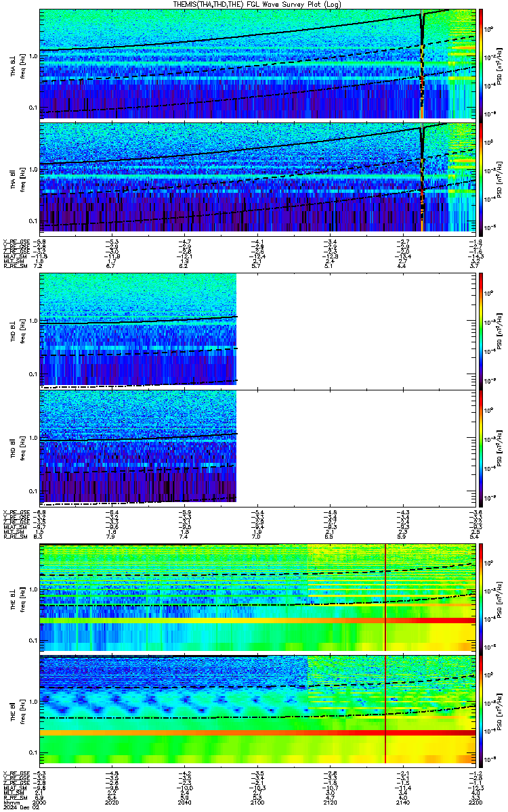
Task: Click the red vertical line in THE B-parallel panel
Action: pos(385,710)
